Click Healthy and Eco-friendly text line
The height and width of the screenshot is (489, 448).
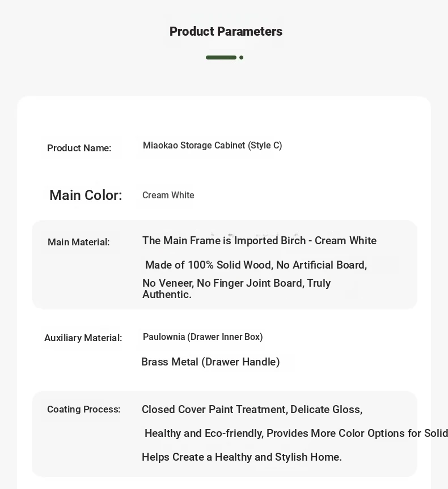[296, 433]
